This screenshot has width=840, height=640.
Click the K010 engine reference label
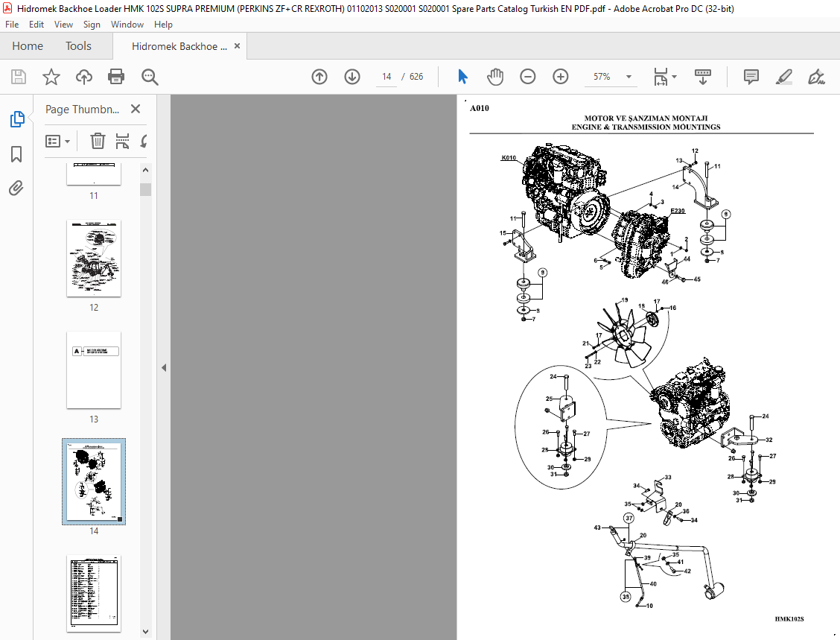(509, 158)
